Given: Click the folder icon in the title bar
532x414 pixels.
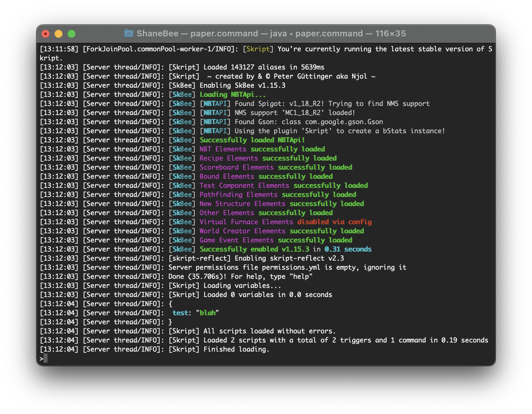Looking at the screenshot, I should [x=129, y=33].
